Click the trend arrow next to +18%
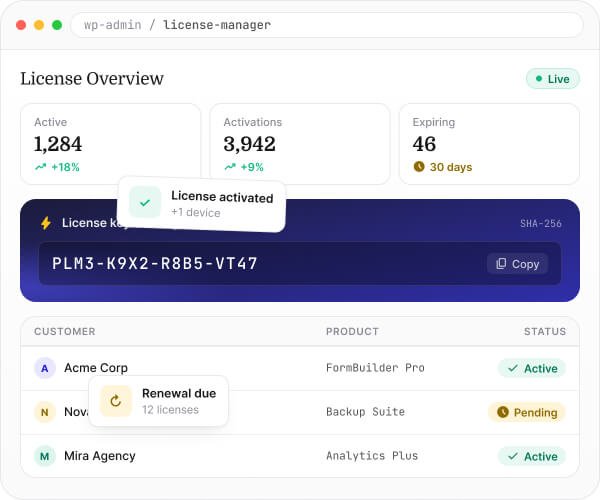600x500 pixels. click(x=41, y=167)
